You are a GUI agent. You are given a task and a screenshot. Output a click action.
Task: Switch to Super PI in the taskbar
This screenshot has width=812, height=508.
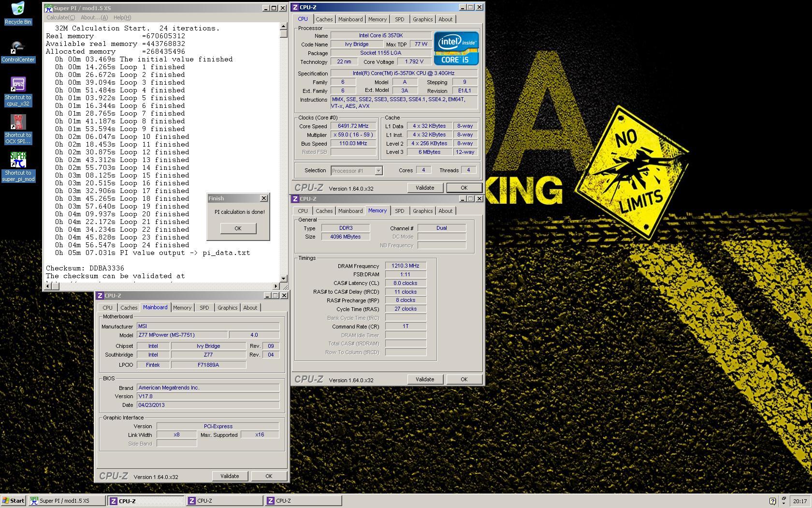coord(67,501)
